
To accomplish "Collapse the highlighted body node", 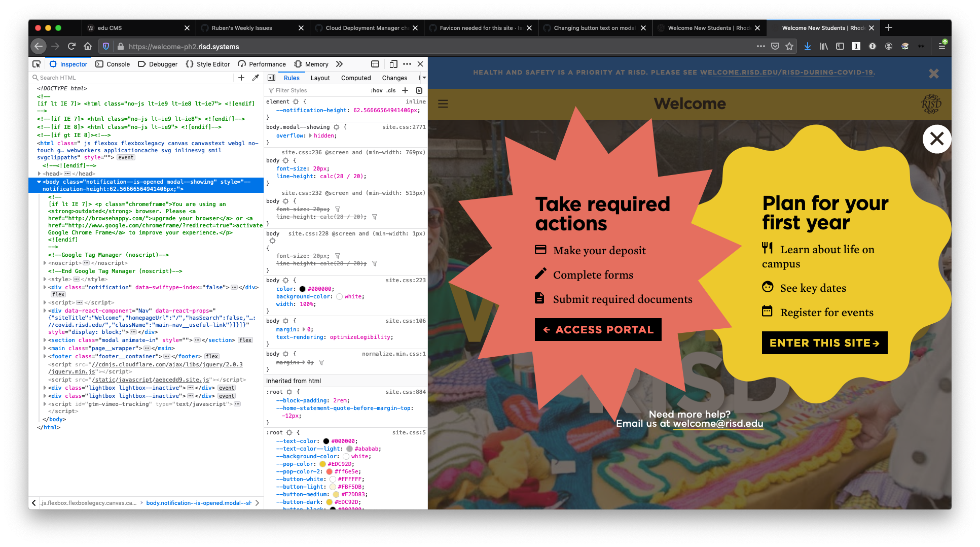I will [x=40, y=182].
